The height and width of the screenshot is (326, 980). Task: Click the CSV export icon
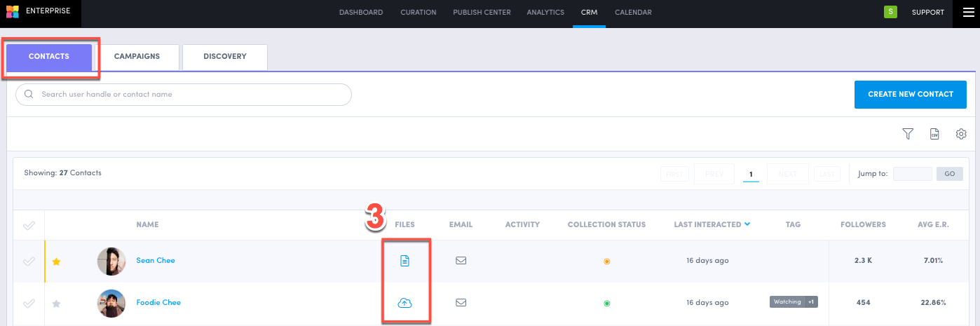click(x=934, y=134)
